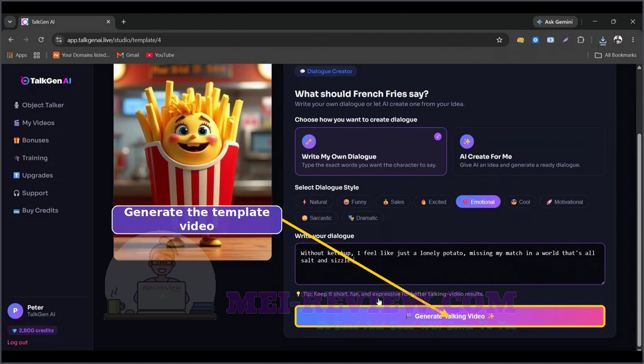
Task: Open the Chrome three-dot menu
Action: [633, 40]
